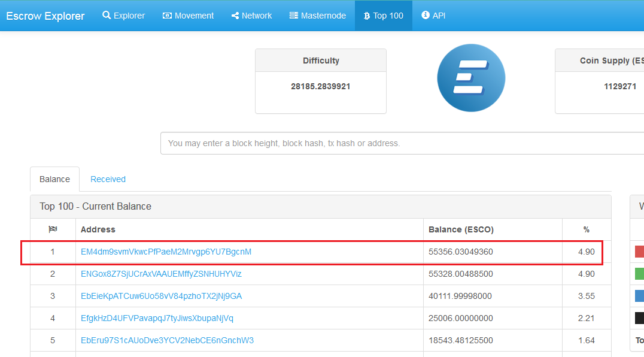Click the Top 100 - Current Balance heading

click(x=95, y=206)
